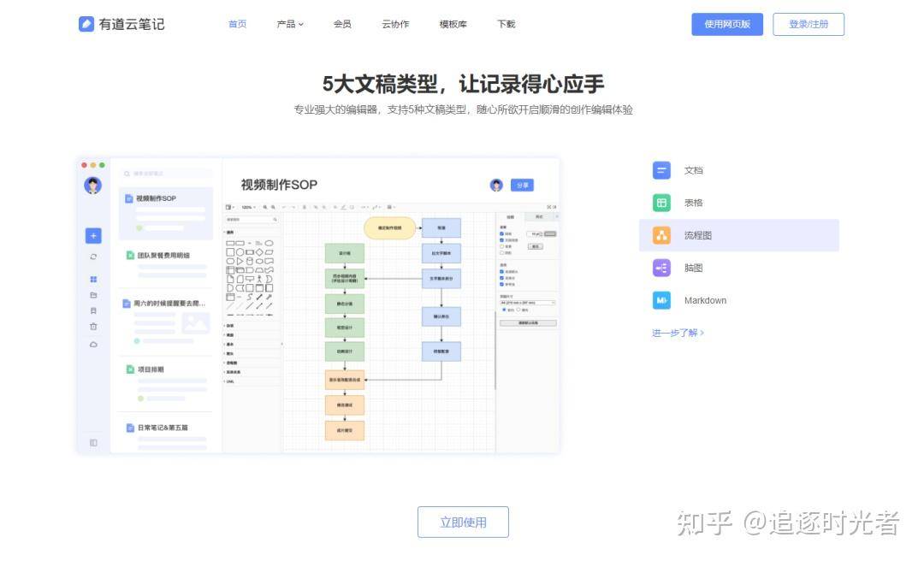The image size is (924, 561).
Task: Select the stick-figure actor shape in palette
Action: coord(259,279)
